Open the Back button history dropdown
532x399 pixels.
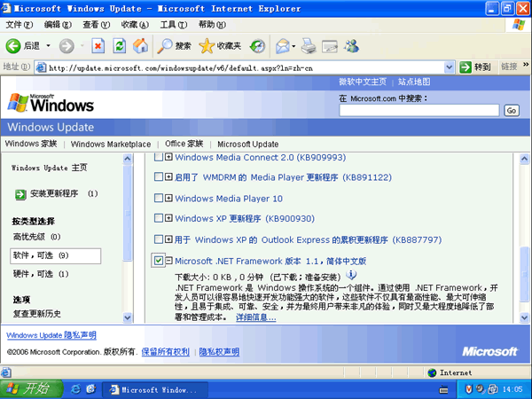pos(48,46)
